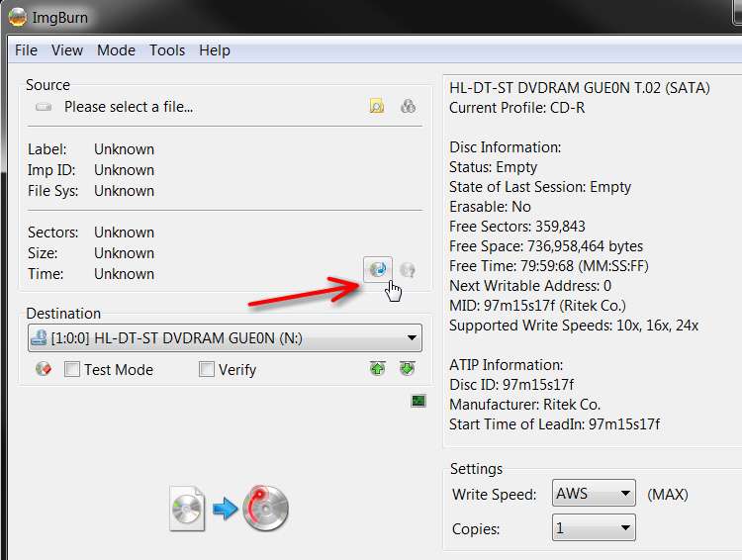
Task: Click the Please select a file... text
Action: [129, 107]
